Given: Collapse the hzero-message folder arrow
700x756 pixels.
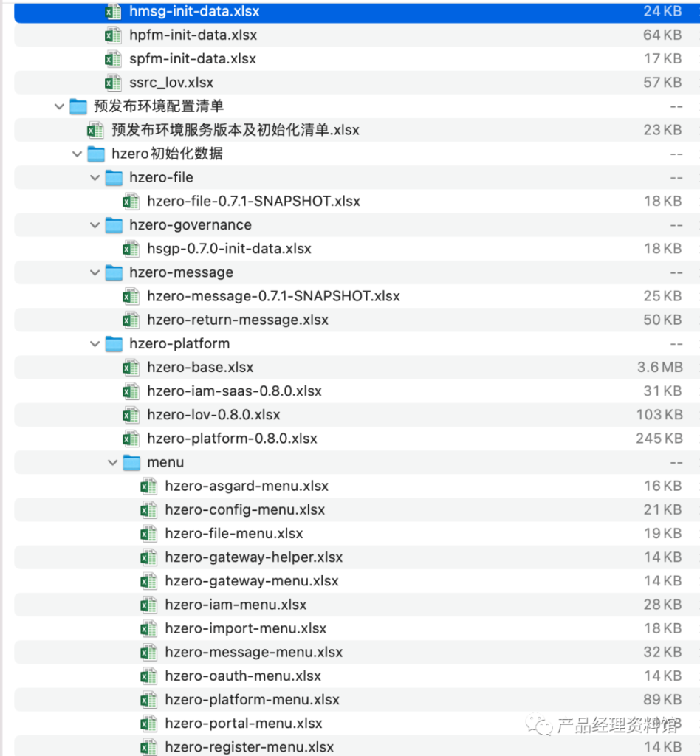Looking at the screenshot, I should 95,273.
